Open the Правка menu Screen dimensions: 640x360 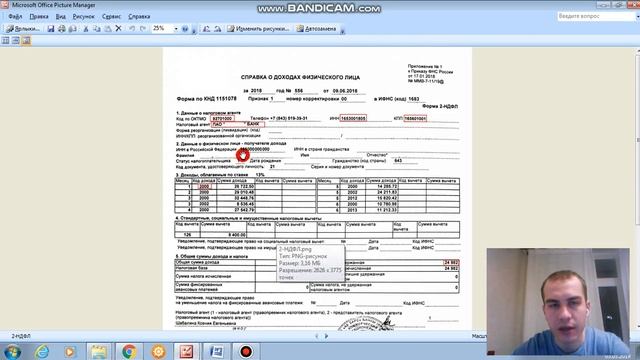[x=39, y=17]
